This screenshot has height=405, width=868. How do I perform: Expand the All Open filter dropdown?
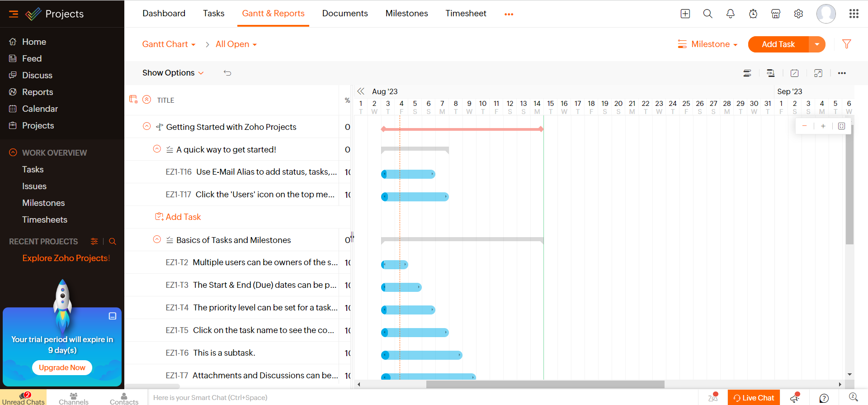(x=236, y=44)
